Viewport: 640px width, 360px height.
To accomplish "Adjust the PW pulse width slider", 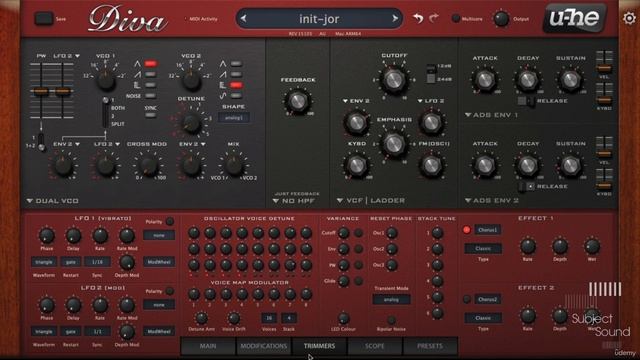I will [41, 91].
